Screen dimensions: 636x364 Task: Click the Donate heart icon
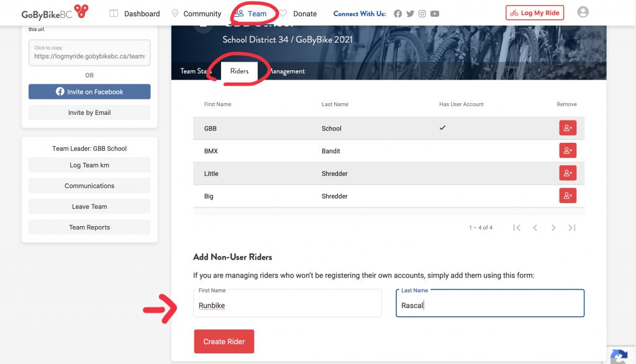coord(283,14)
